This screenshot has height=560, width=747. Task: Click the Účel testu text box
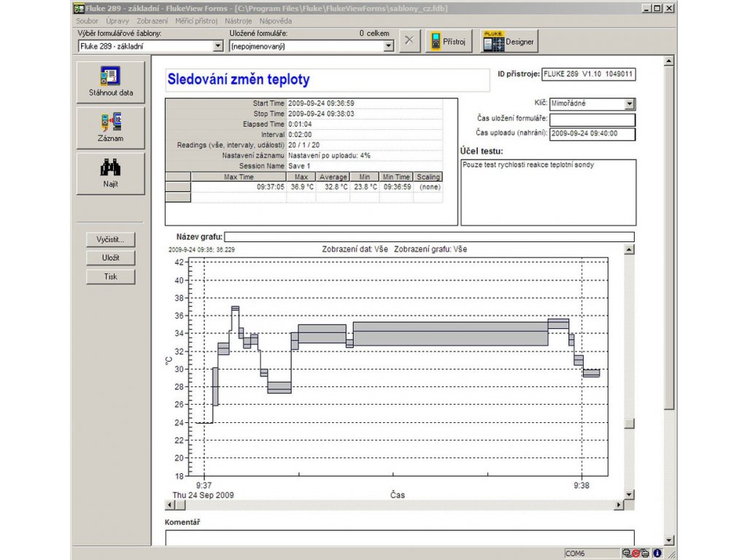click(x=549, y=192)
